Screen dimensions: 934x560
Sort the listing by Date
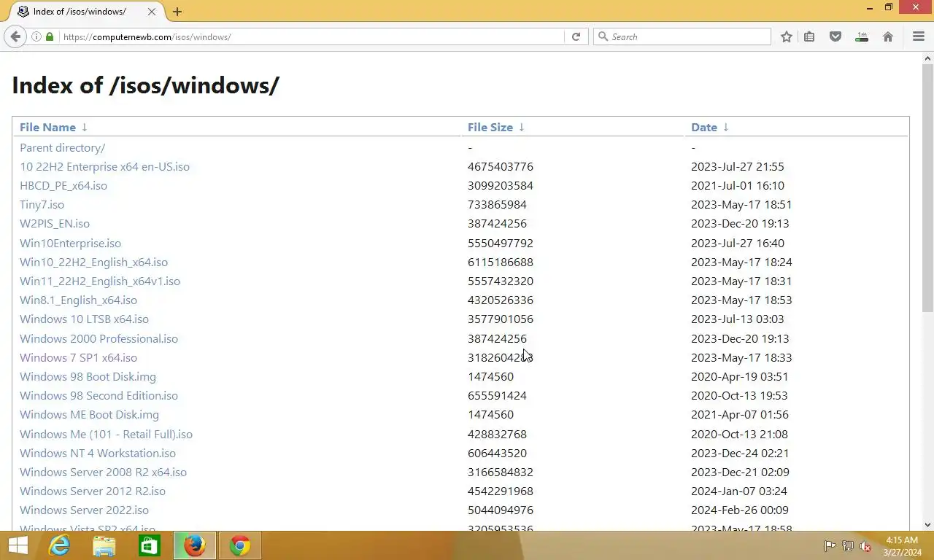click(x=704, y=127)
